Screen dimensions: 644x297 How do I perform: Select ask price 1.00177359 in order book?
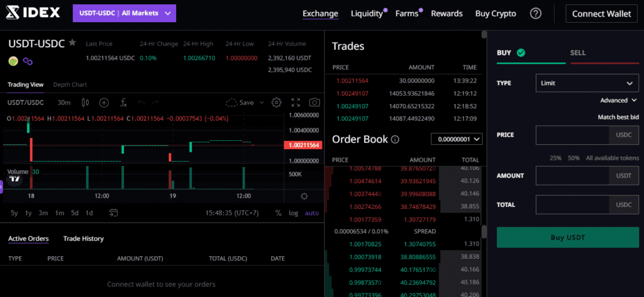point(365,220)
